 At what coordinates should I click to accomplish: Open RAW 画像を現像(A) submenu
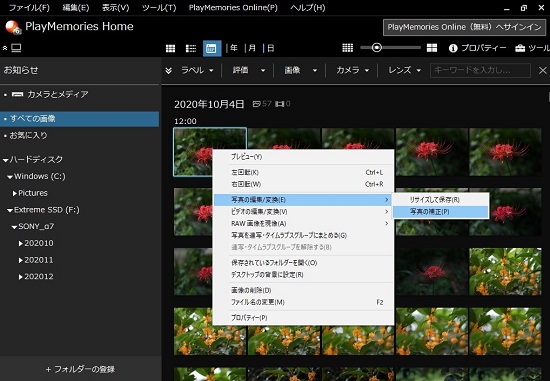(303, 223)
